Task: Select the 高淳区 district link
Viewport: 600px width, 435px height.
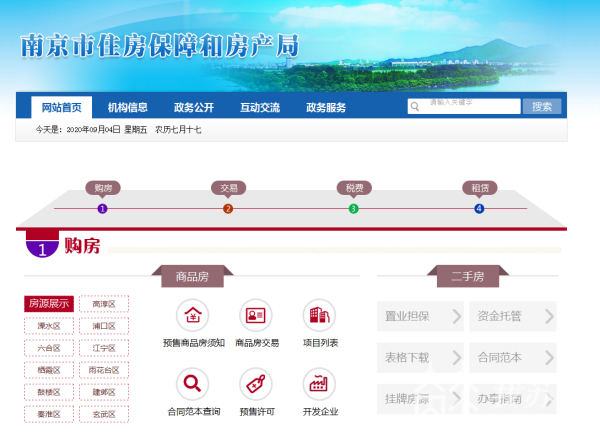Action: 104,304
